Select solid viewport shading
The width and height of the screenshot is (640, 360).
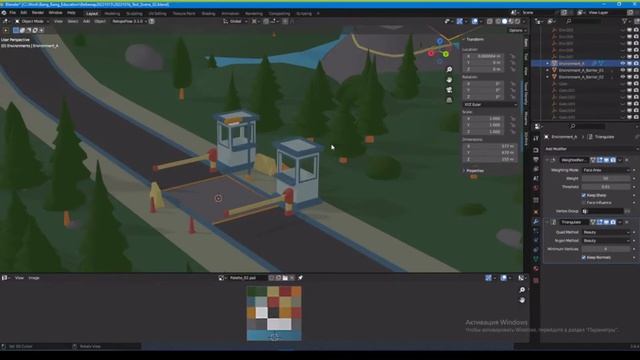coord(504,21)
